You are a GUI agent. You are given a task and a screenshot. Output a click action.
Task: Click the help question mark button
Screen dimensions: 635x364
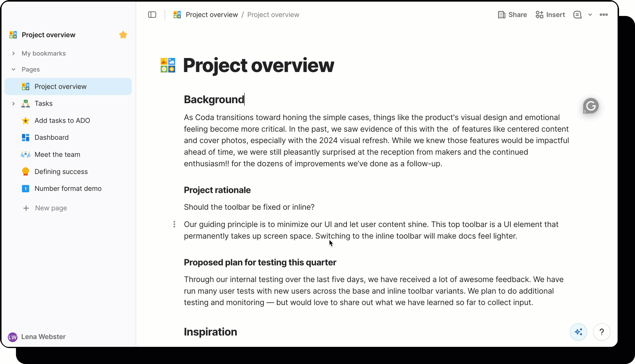click(x=601, y=332)
